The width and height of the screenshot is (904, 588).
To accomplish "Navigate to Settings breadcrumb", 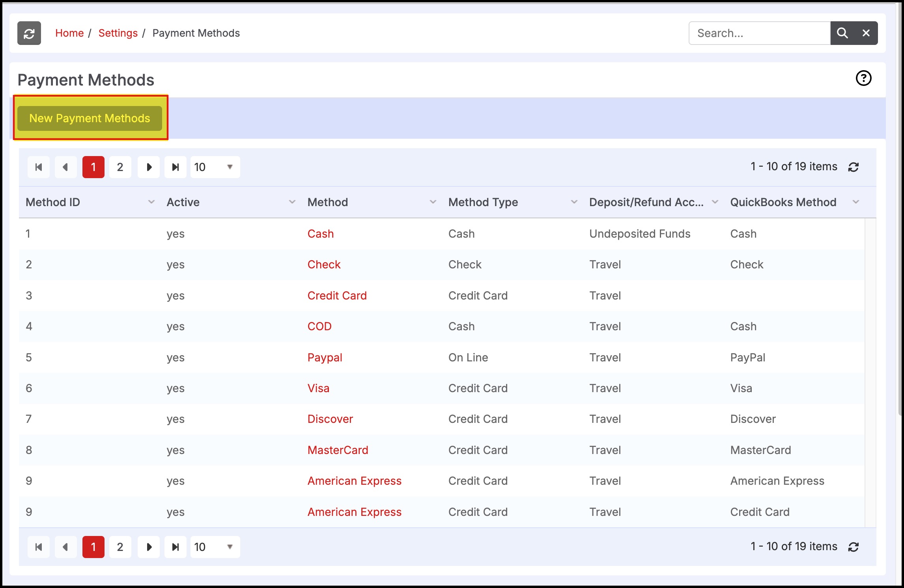I will [x=118, y=33].
